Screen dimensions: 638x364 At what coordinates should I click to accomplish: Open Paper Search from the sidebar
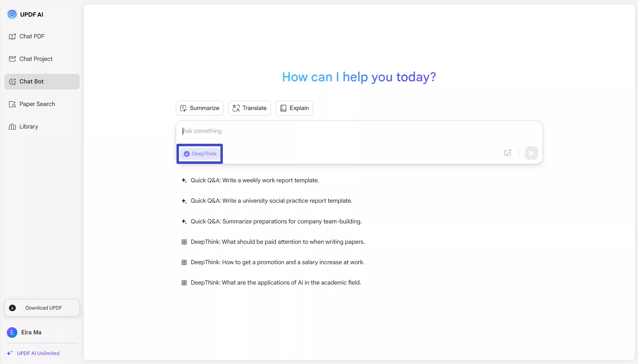click(x=37, y=104)
